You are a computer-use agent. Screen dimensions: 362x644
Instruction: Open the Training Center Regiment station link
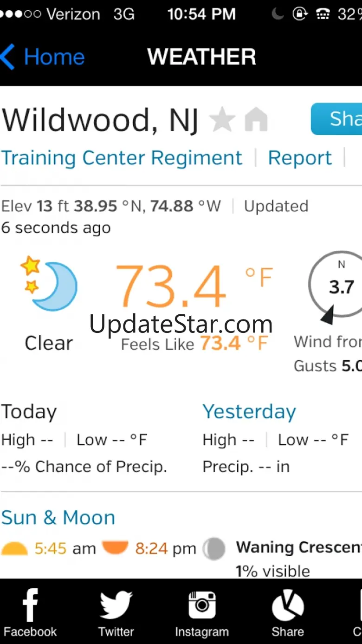click(122, 158)
